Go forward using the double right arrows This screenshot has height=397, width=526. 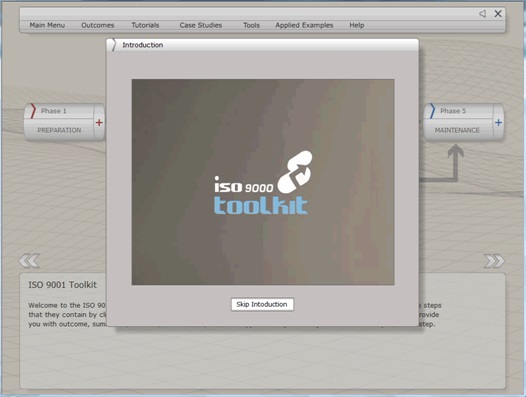(x=494, y=261)
